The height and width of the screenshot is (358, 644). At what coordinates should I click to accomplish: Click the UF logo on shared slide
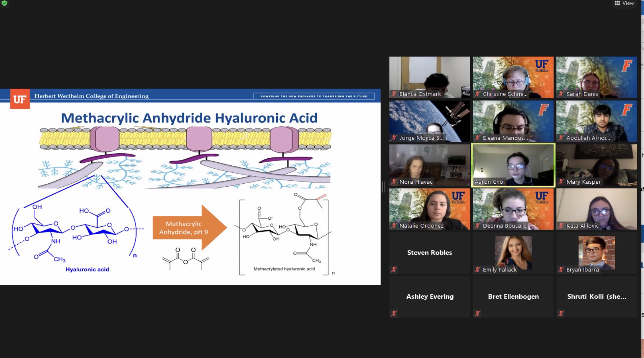click(x=20, y=99)
